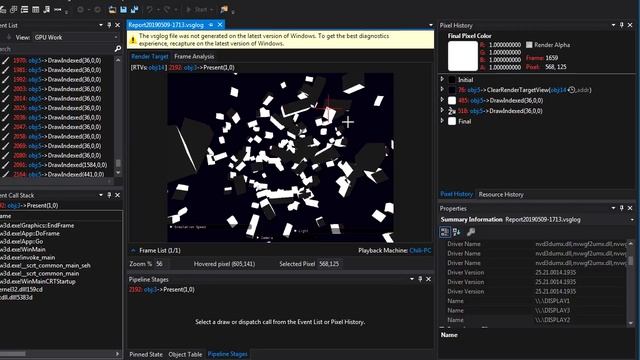This screenshot has width=640, height=360.
Task: Click the Final Pixel Color white swatch
Action: coord(463,56)
